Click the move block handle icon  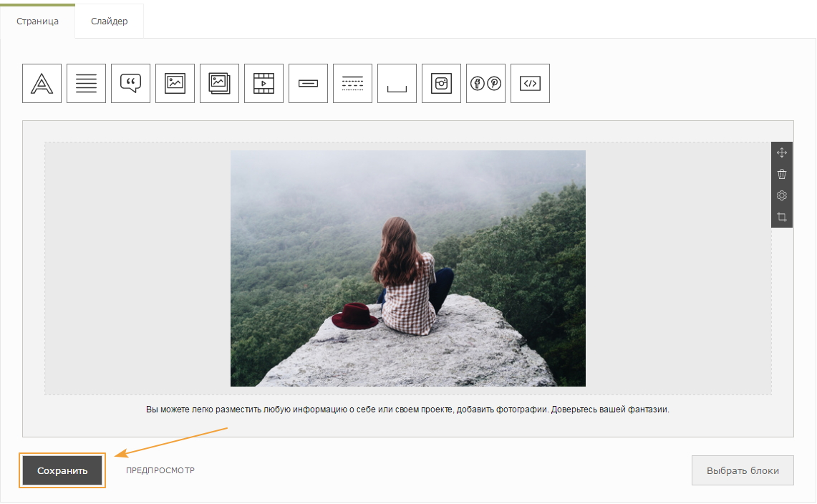tap(782, 152)
